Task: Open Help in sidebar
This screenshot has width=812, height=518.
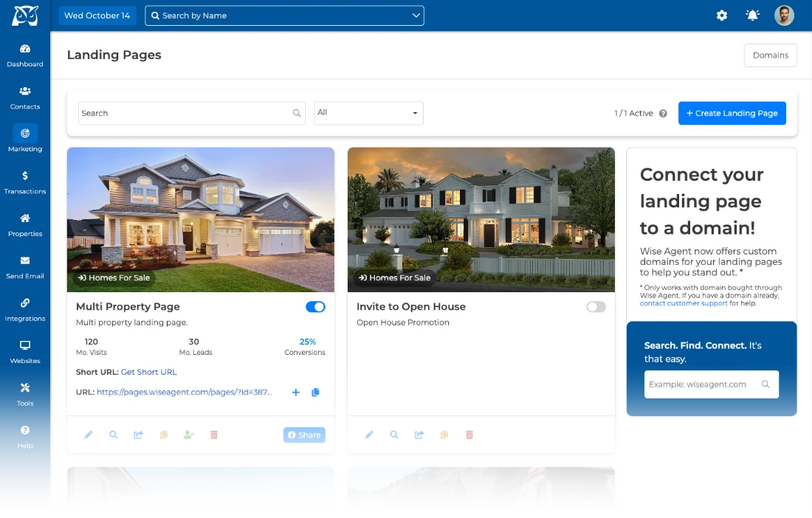Action: point(25,438)
